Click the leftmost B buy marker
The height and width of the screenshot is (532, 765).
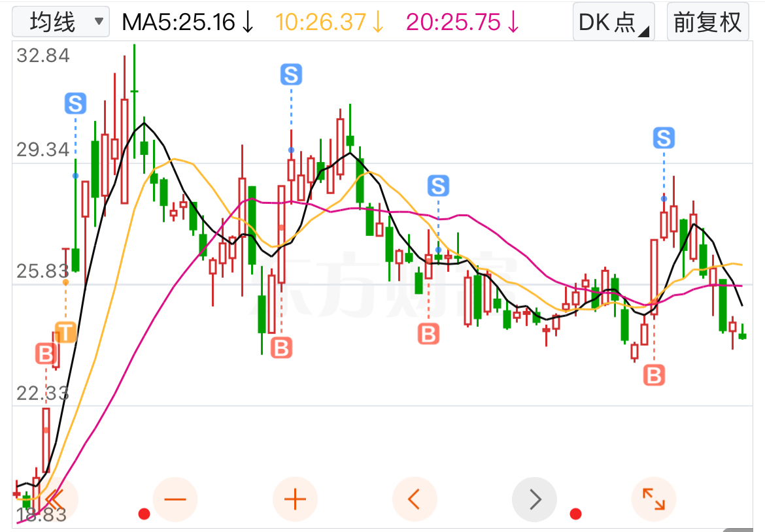46,354
